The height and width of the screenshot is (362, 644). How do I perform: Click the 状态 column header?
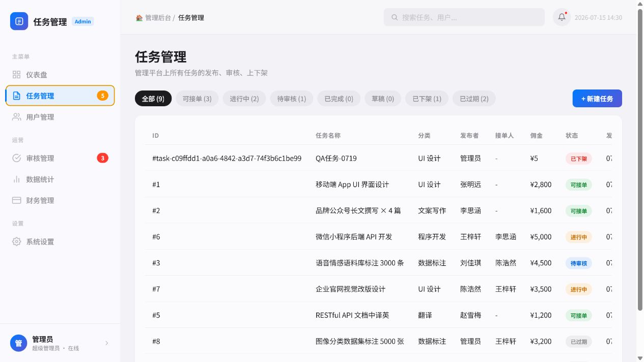click(572, 136)
